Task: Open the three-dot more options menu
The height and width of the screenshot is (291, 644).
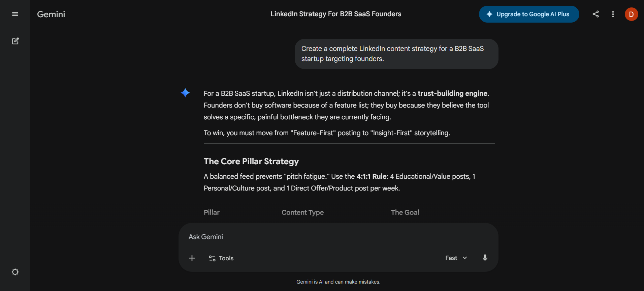Action: tap(613, 14)
